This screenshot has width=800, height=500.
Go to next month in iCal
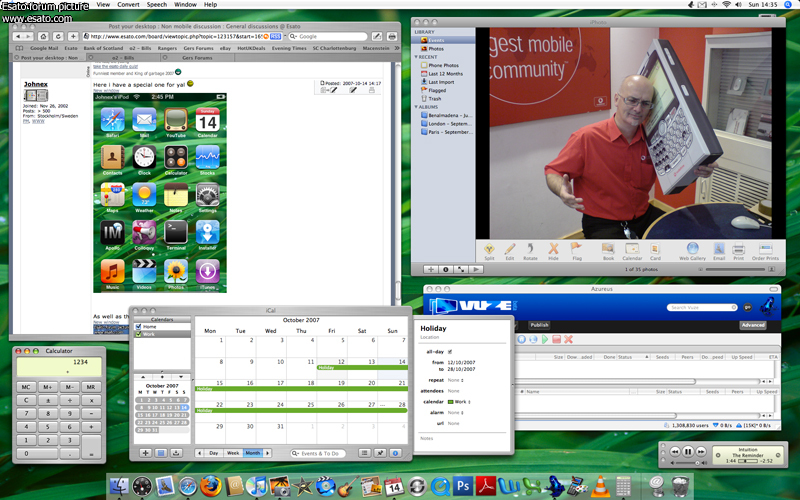[267, 453]
